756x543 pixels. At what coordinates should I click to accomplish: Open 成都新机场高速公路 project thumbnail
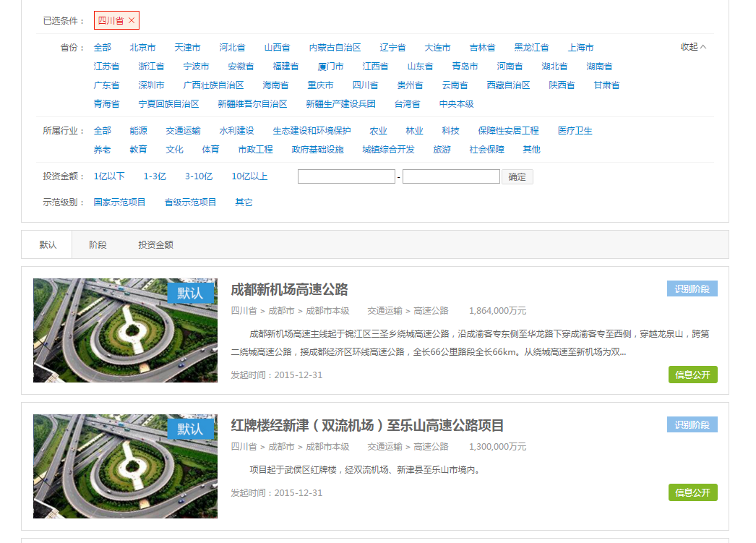[x=125, y=330]
